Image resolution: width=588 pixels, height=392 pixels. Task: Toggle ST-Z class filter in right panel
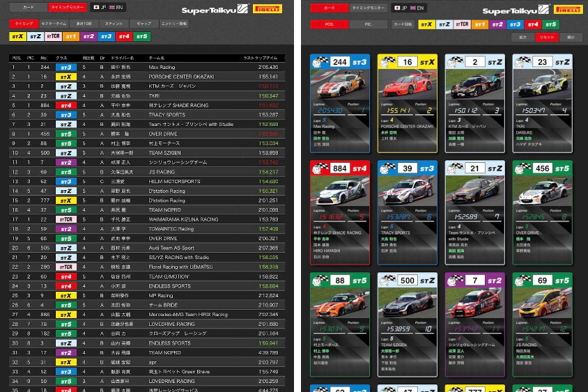(x=444, y=24)
